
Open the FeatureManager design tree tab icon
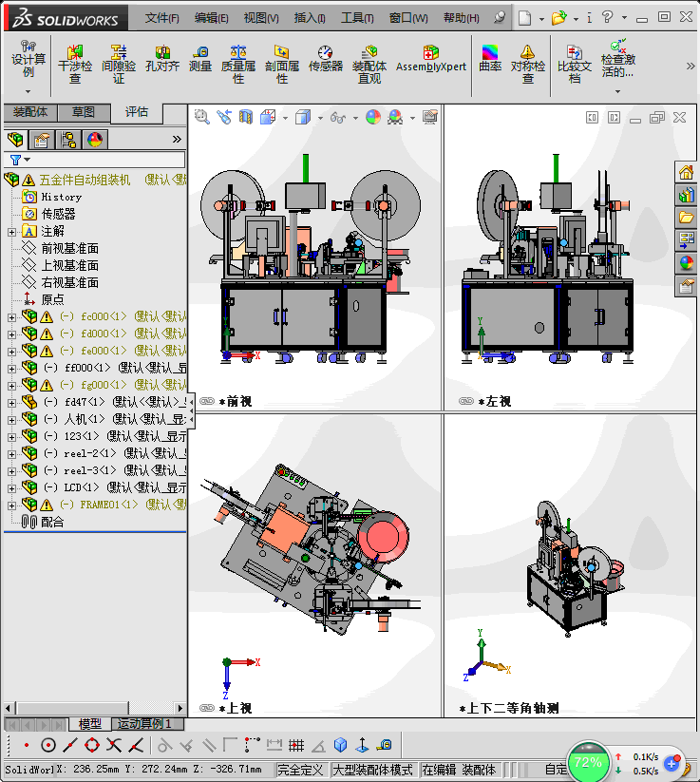(x=15, y=140)
